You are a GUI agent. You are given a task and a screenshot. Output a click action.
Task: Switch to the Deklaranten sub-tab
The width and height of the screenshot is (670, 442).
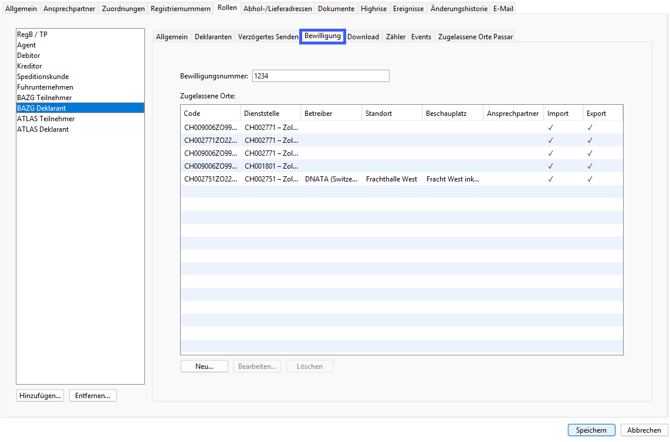[x=213, y=37]
